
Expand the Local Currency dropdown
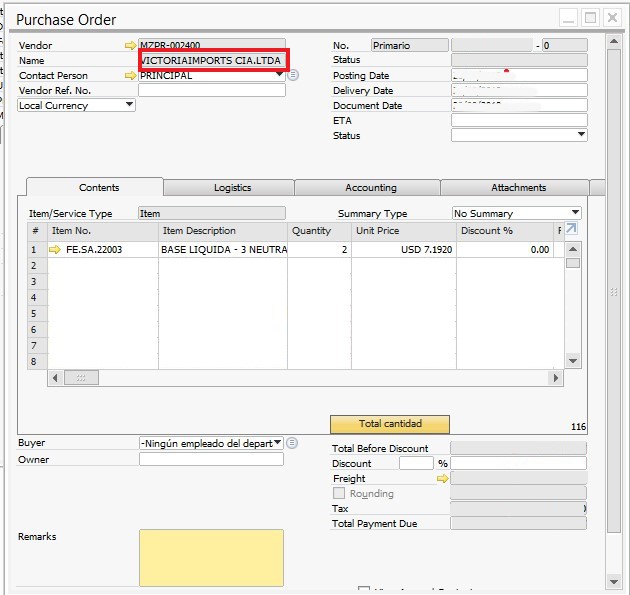tap(129, 105)
